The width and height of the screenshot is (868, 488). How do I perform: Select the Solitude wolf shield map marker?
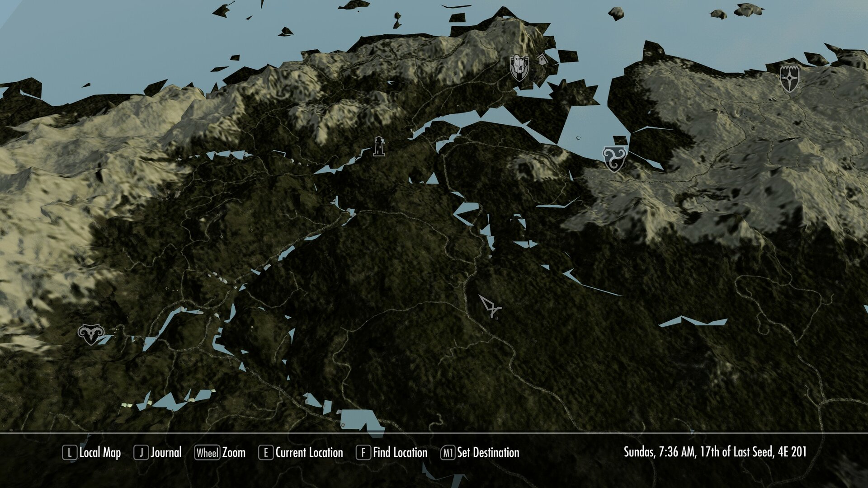[519, 68]
